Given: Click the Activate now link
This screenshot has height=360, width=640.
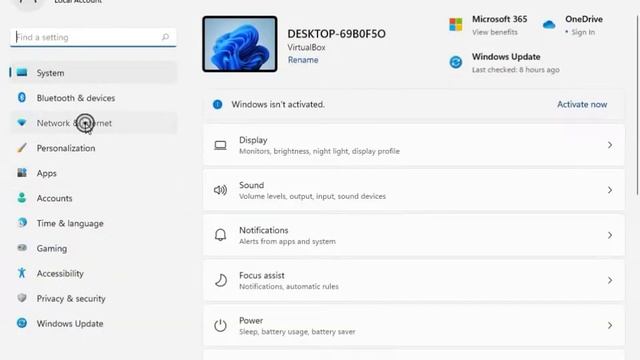Looking at the screenshot, I should 582,104.
